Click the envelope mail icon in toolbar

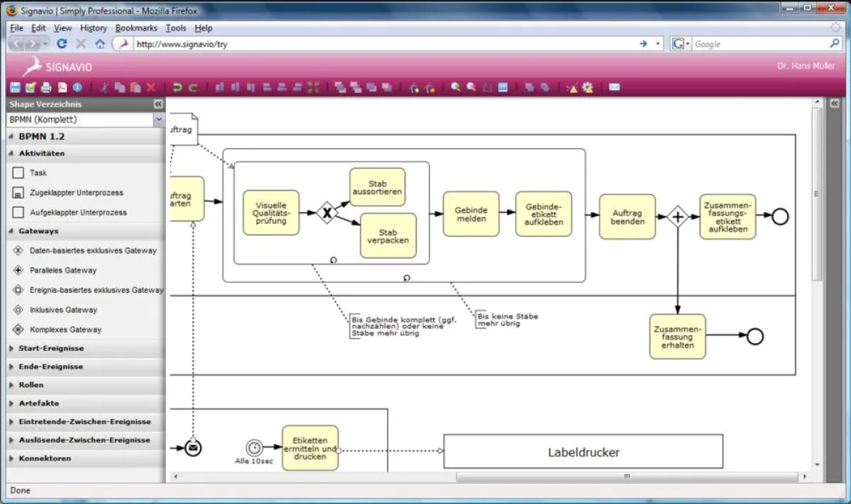[x=614, y=88]
